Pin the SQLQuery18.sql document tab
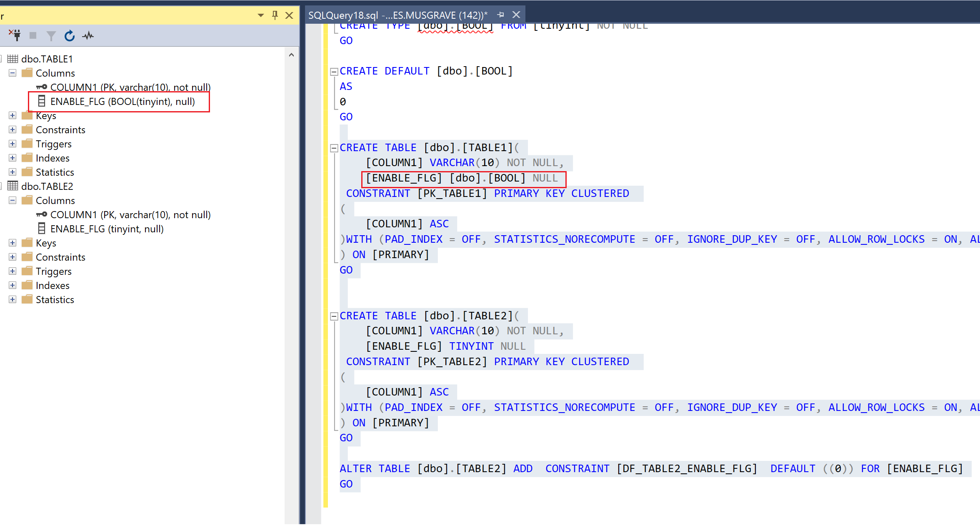The width and height of the screenshot is (980, 525). click(x=500, y=15)
